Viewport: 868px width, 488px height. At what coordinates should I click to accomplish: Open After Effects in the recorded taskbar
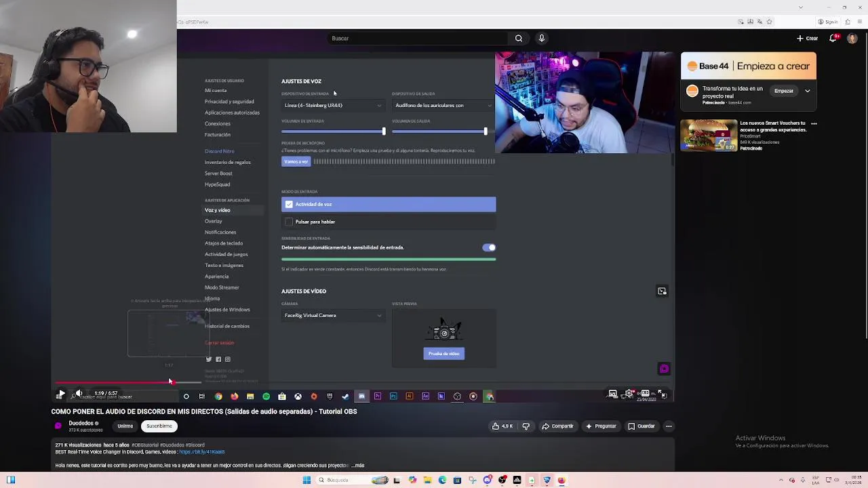coord(425,396)
